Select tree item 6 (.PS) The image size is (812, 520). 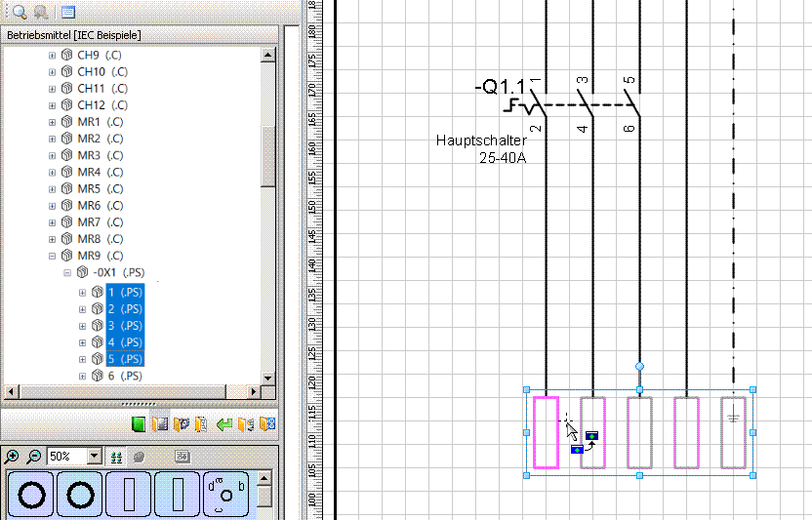(x=124, y=376)
